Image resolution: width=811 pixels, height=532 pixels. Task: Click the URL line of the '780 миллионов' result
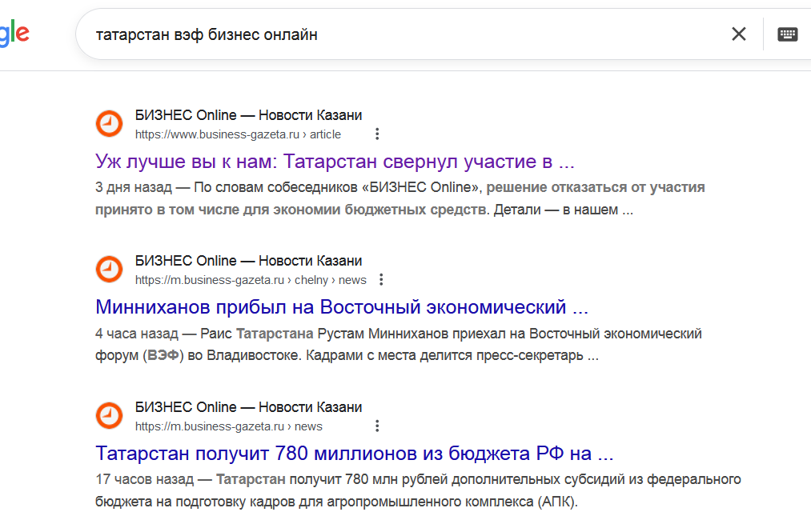pyautogui.click(x=228, y=426)
